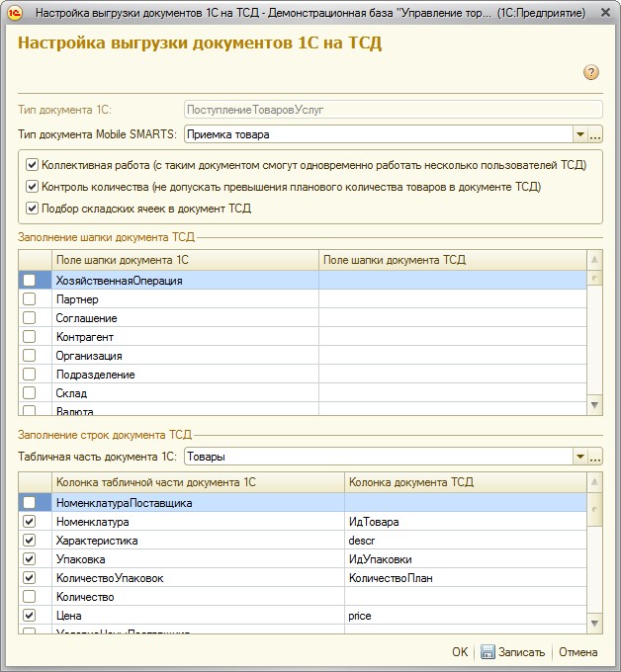This screenshot has width=621, height=672.
Task: Uncheck the Упаковка row checkbox
Action: click(29, 559)
